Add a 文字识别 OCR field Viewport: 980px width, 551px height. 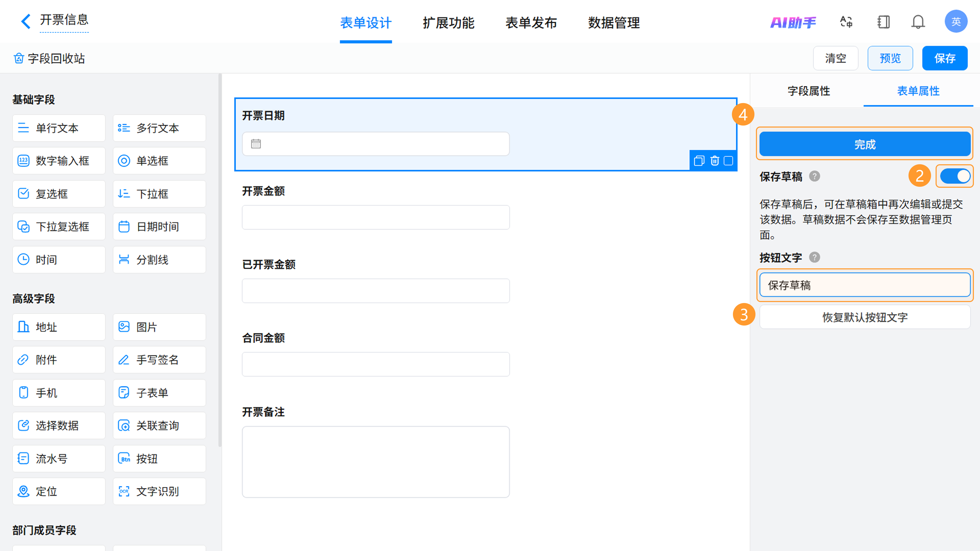[159, 491]
